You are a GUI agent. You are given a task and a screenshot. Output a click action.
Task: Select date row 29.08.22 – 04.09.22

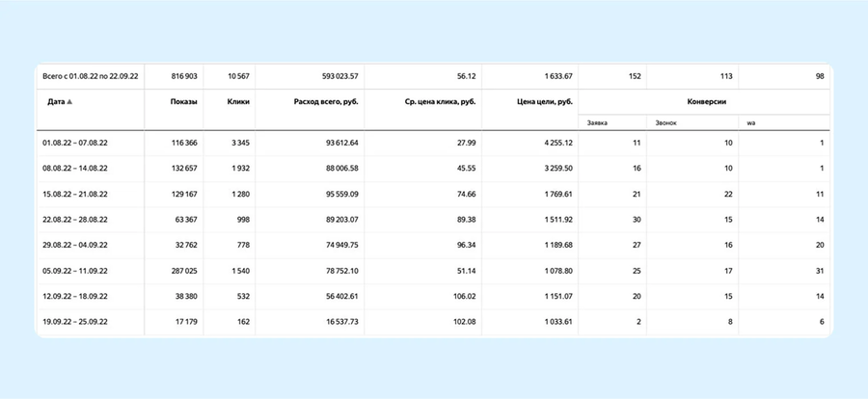click(74, 245)
